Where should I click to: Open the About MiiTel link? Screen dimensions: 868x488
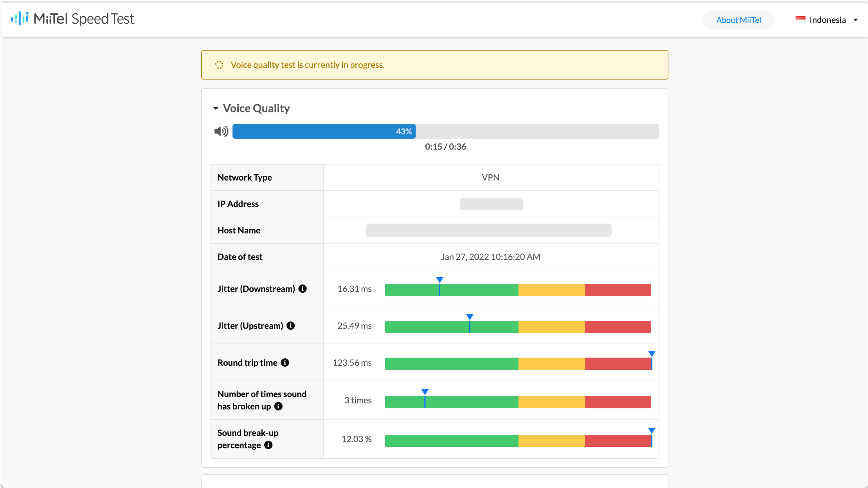[x=738, y=20]
